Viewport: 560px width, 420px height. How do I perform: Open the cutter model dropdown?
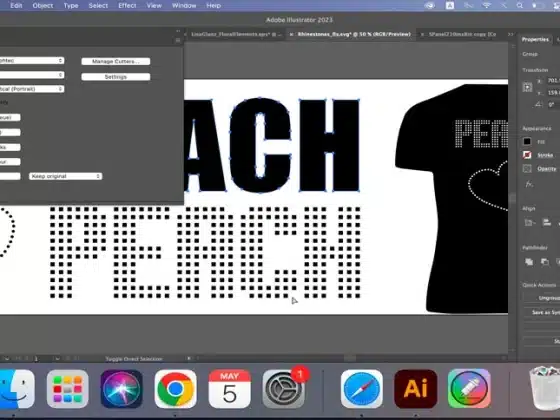pos(31,60)
